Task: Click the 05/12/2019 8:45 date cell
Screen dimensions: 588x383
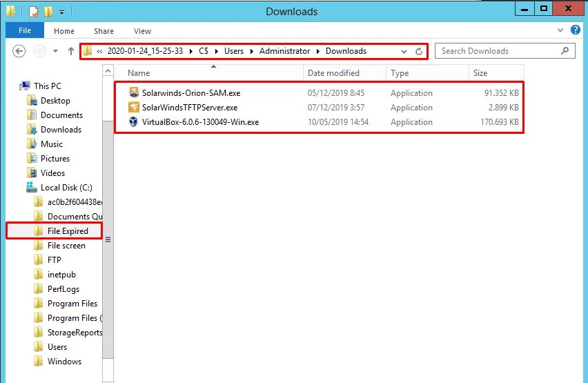Action: (x=336, y=93)
